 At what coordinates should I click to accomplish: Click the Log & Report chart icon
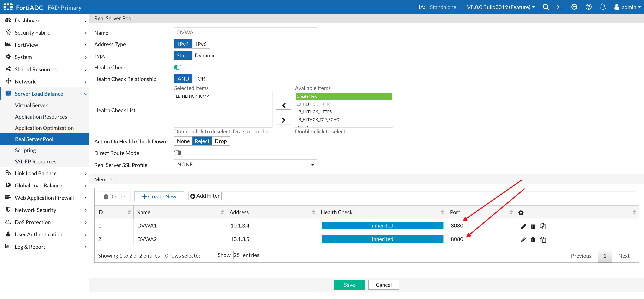click(x=8, y=246)
